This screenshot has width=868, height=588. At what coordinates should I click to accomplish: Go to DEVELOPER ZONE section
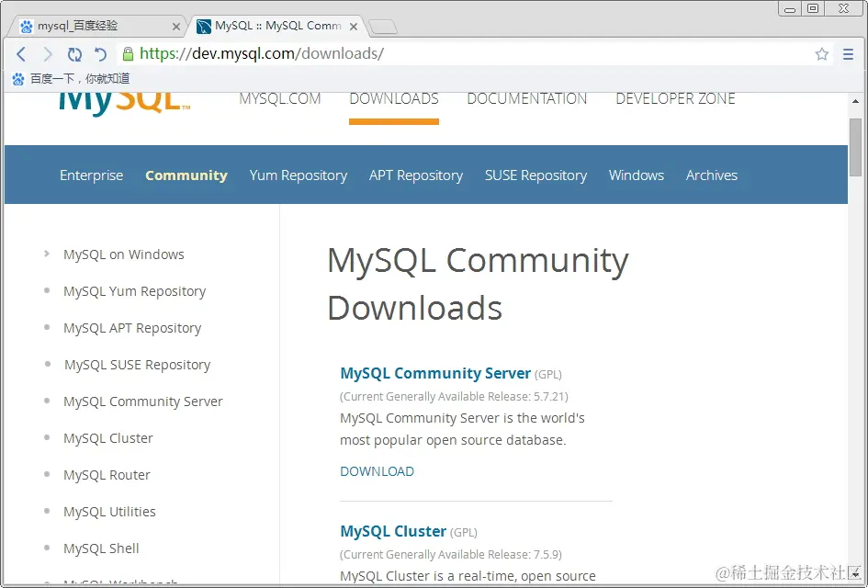click(675, 98)
